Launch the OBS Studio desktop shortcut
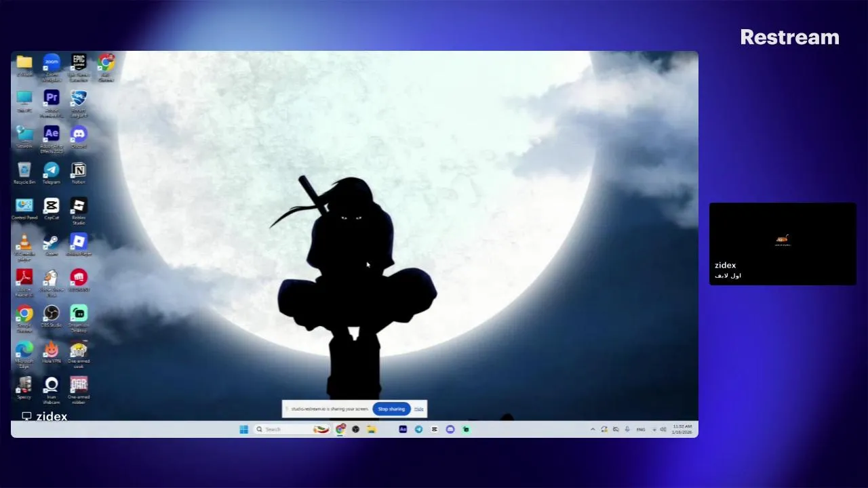Screen dimensions: 868x488 (52, 317)
